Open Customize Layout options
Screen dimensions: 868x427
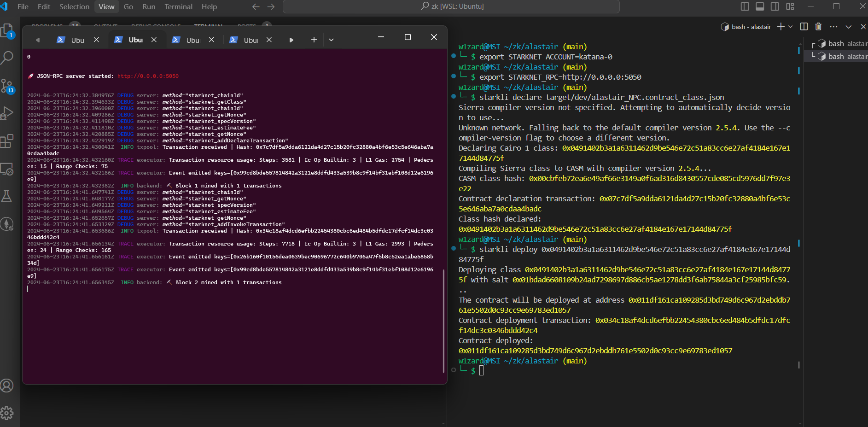(790, 6)
